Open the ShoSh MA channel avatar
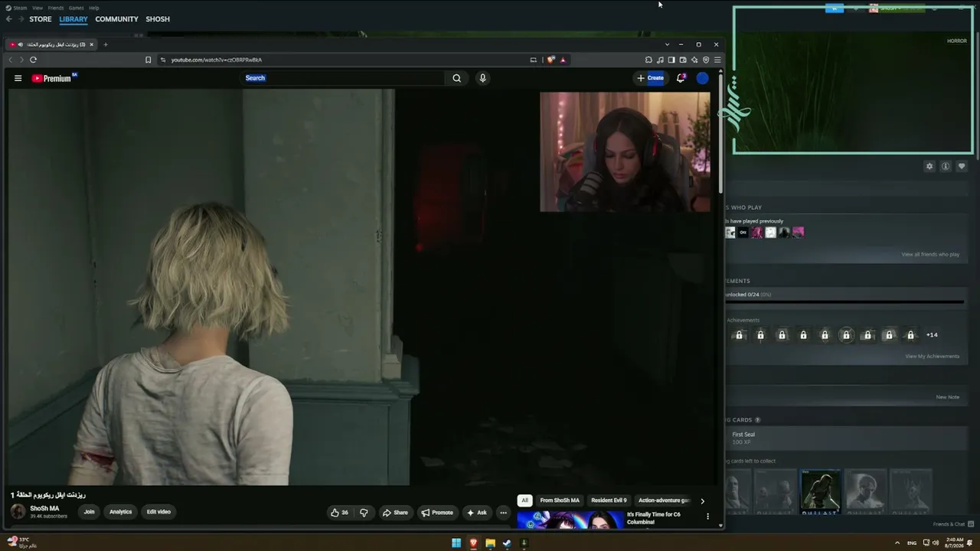This screenshot has width=980, height=551. pyautogui.click(x=18, y=511)
